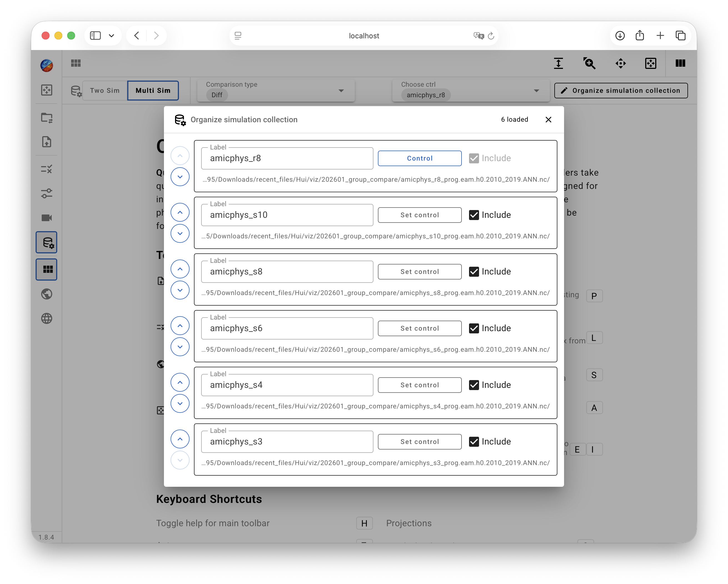Viewport: 728px width, 584px height.
Task: Open the grid layout icon in top toolbar
Action: (76, 63)
